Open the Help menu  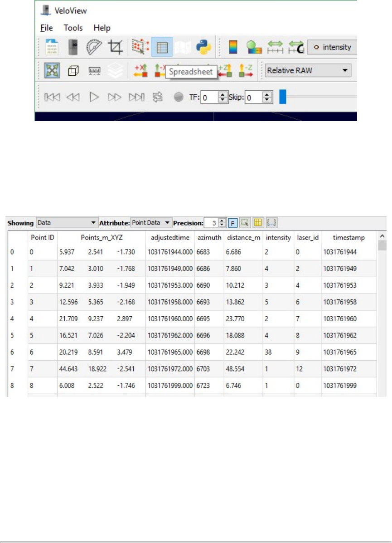coord(102,28)
